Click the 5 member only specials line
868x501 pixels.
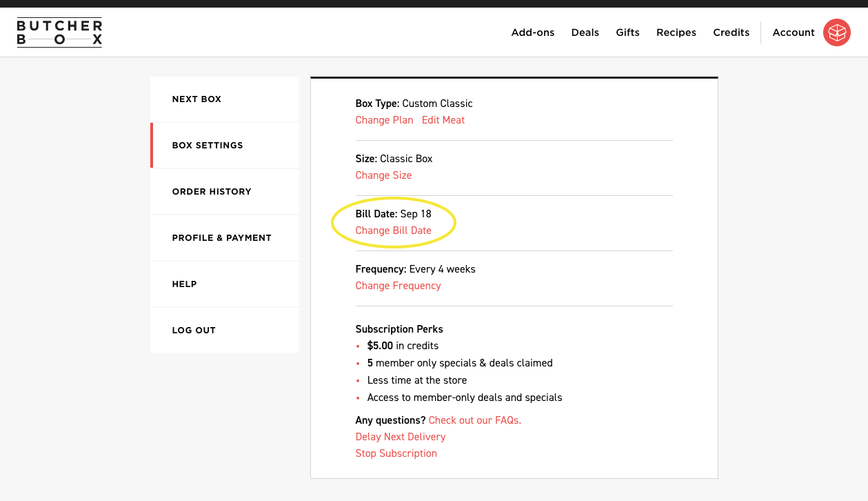click(460, 363)
